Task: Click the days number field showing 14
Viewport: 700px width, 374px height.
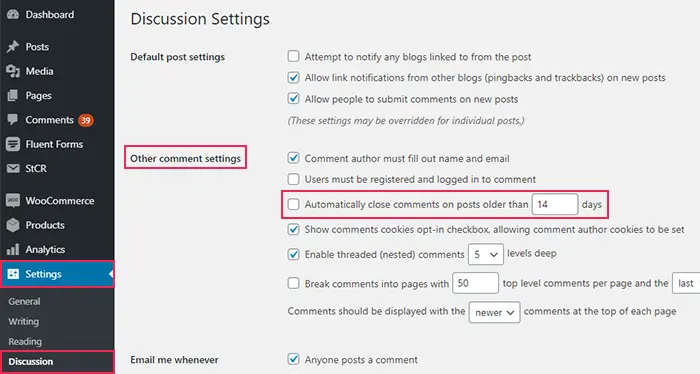Action: tap(555, 204)
